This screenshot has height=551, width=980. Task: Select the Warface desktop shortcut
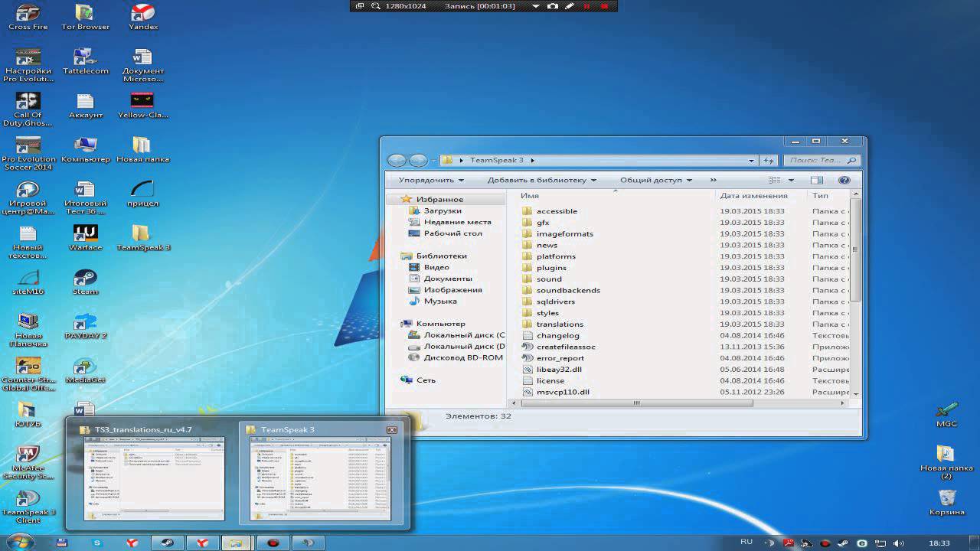(85, 237)
